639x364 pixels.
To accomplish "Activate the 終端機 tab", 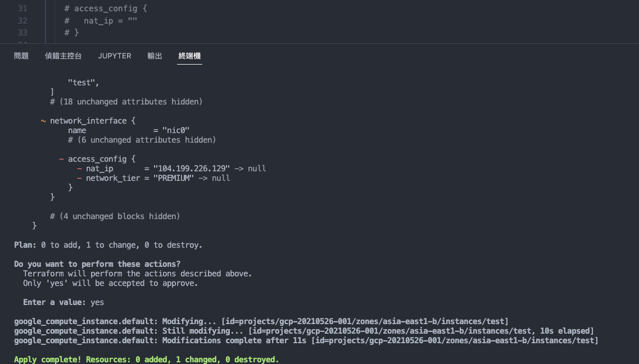I will (189, 56).
